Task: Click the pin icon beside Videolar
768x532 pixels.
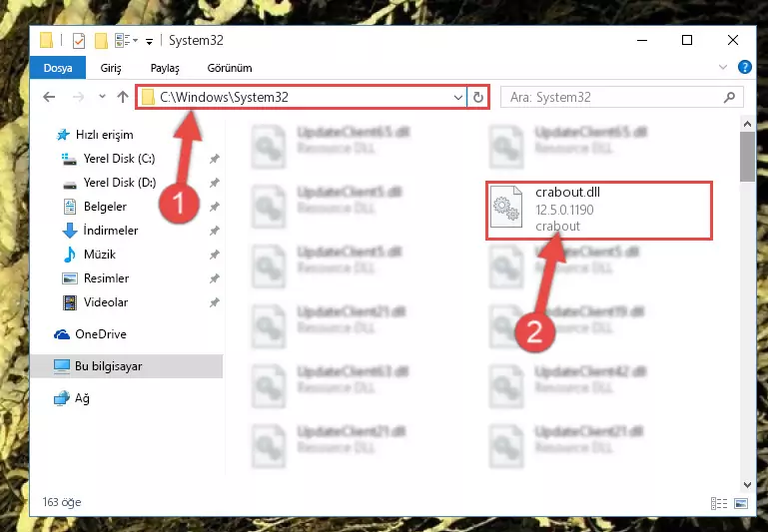Action: (214, 302)
